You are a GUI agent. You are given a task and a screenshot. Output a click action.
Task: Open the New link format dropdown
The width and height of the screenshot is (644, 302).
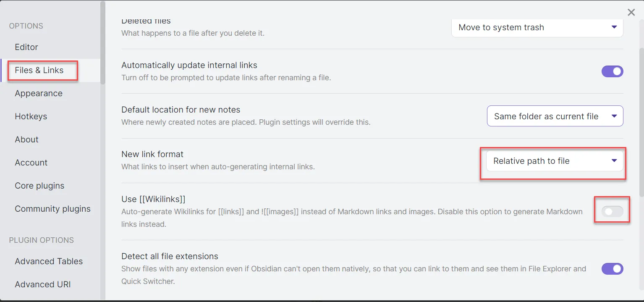click(554, 161)
